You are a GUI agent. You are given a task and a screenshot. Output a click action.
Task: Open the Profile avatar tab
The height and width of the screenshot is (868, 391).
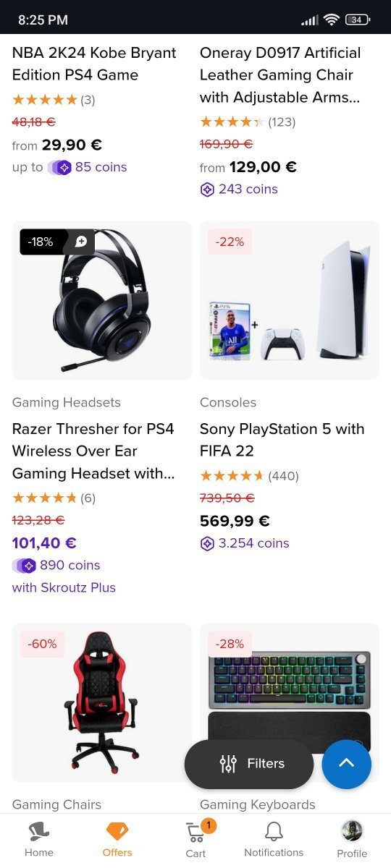coord(352,839)
